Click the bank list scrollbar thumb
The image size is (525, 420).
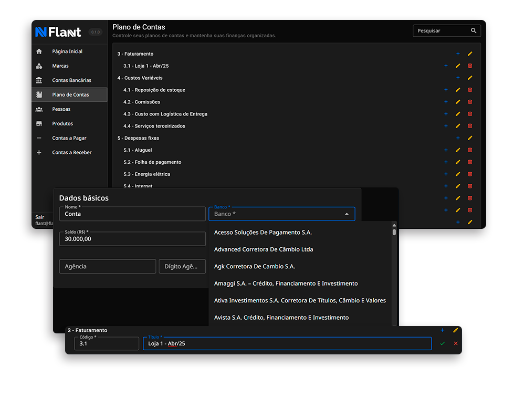click(394, 232)
